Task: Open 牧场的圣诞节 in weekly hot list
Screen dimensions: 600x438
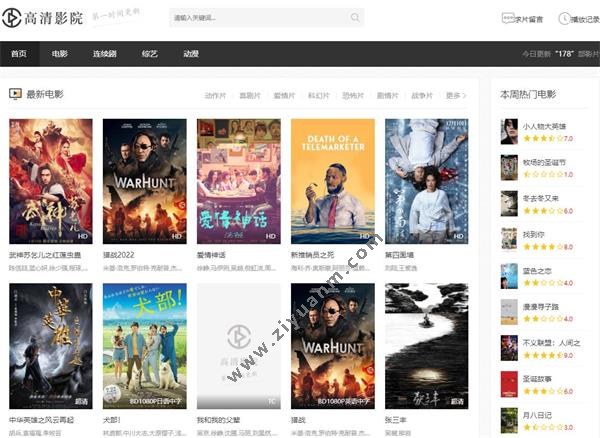Action: point(544,162)
